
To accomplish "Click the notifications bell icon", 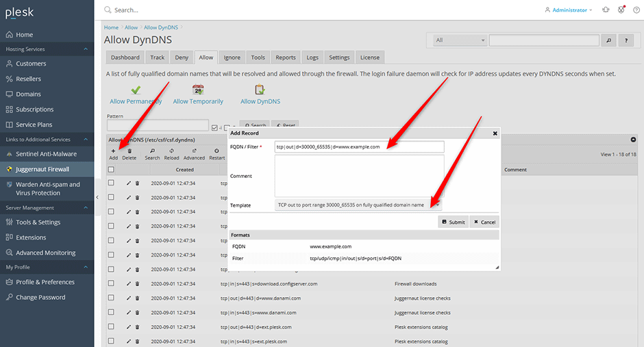I will point(606,10).
